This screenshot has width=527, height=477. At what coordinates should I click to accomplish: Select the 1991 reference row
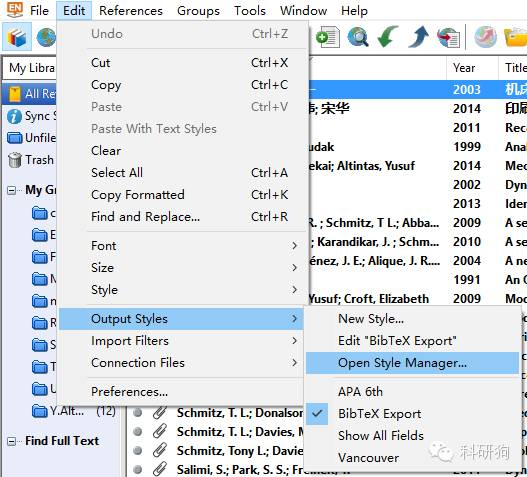(x=418, y=280)
